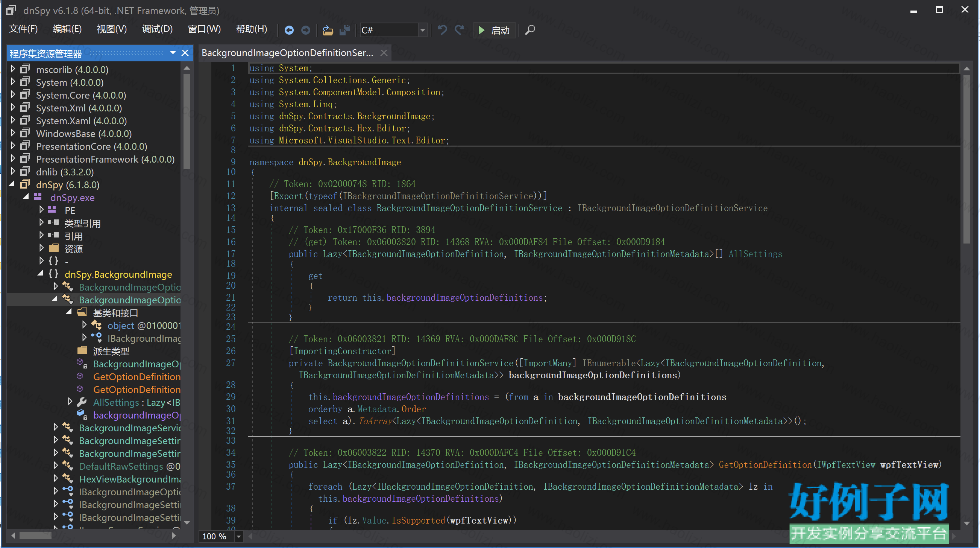Click the assembly tree horizontal scrollbar thumb
The height and width of the screenshot is (548, 980).
pos(35,536)
